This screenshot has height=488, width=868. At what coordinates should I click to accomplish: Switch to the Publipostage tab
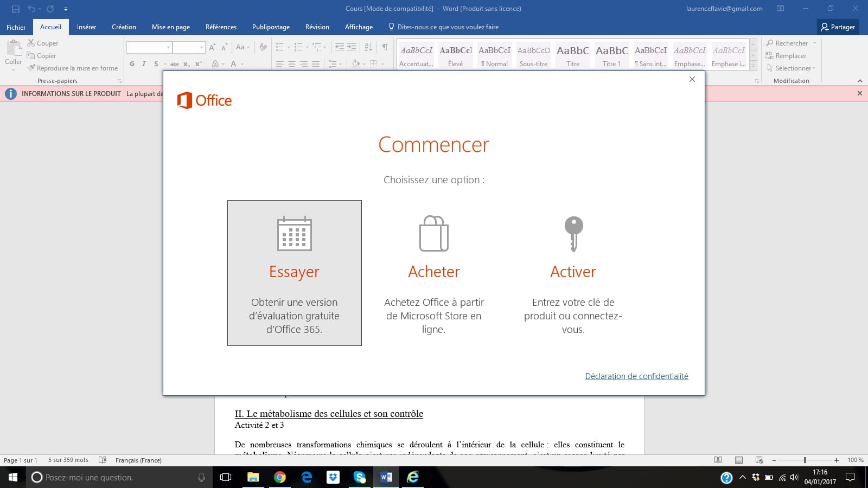(x=271, y=27)
